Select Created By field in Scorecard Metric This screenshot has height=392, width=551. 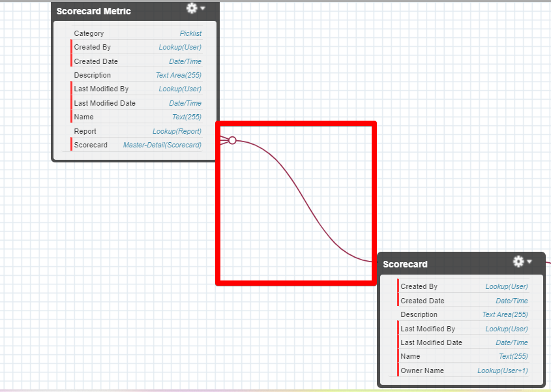[137, 47]
